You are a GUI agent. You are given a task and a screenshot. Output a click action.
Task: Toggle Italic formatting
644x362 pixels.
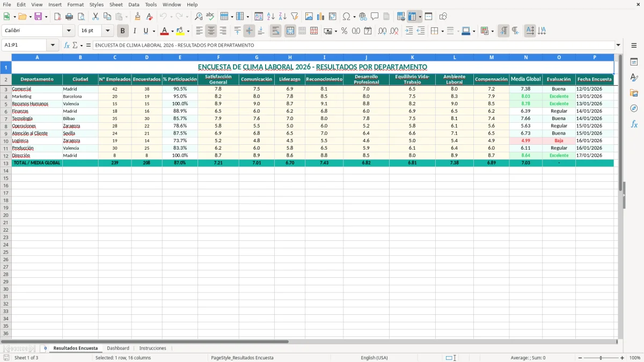pos(135,31)
